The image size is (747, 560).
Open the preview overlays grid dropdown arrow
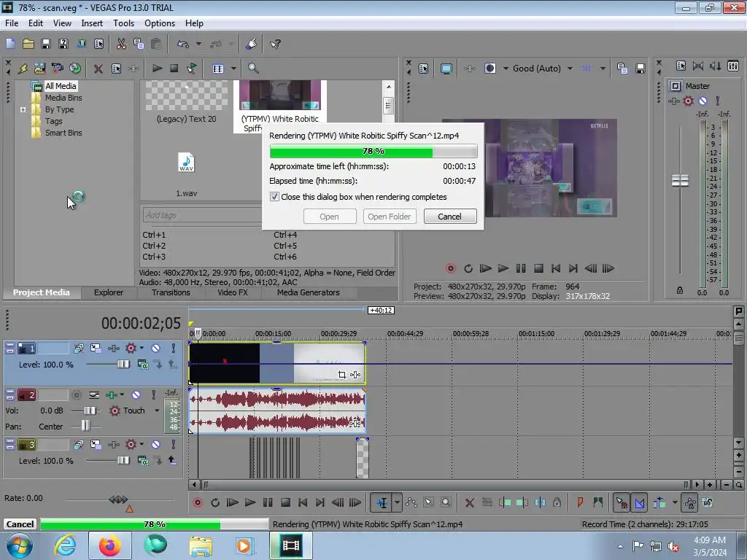pyautogui.click(x=603, y=69)
